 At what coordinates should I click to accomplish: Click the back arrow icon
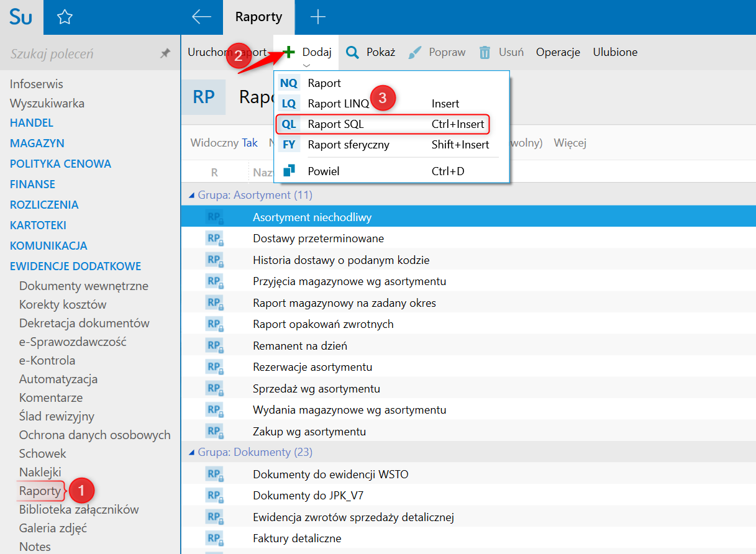(x=201, y=17)
